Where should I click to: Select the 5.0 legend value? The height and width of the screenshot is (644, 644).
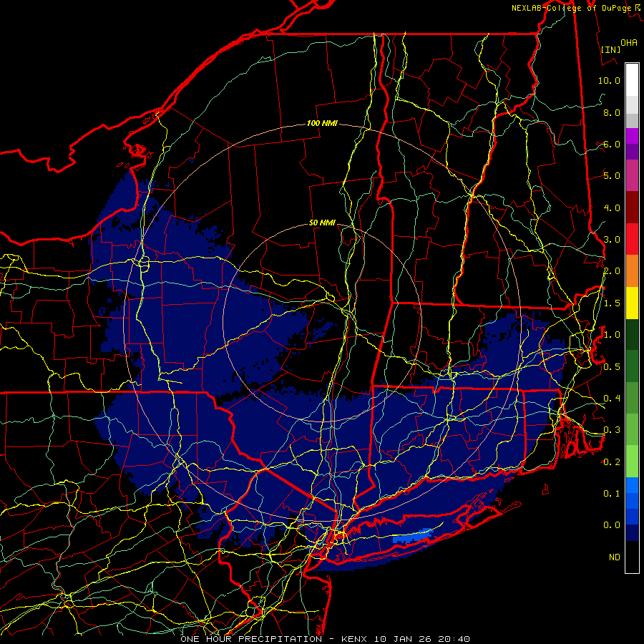[x=612, y=176]
